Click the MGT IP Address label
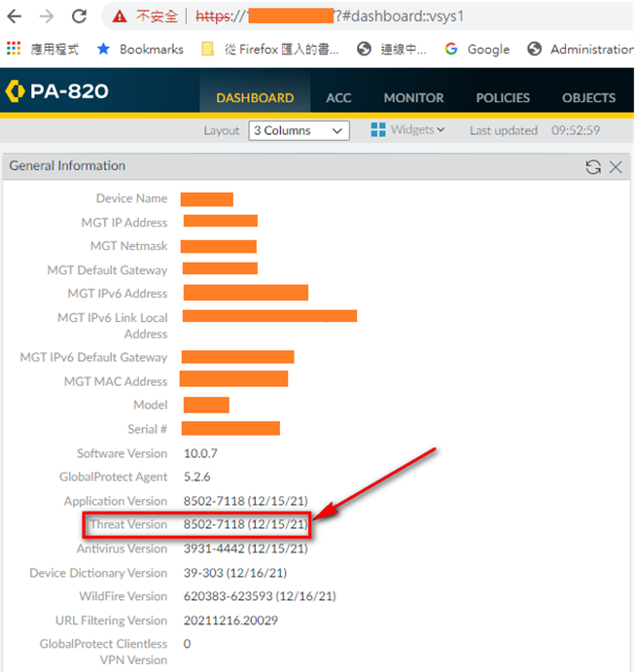Image resolution: width=635 pixels, height=672 pixels. coord(124,223)
